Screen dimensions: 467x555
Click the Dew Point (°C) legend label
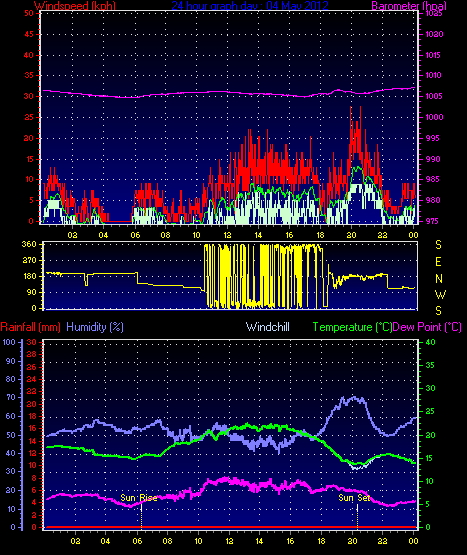coord(427,327)
